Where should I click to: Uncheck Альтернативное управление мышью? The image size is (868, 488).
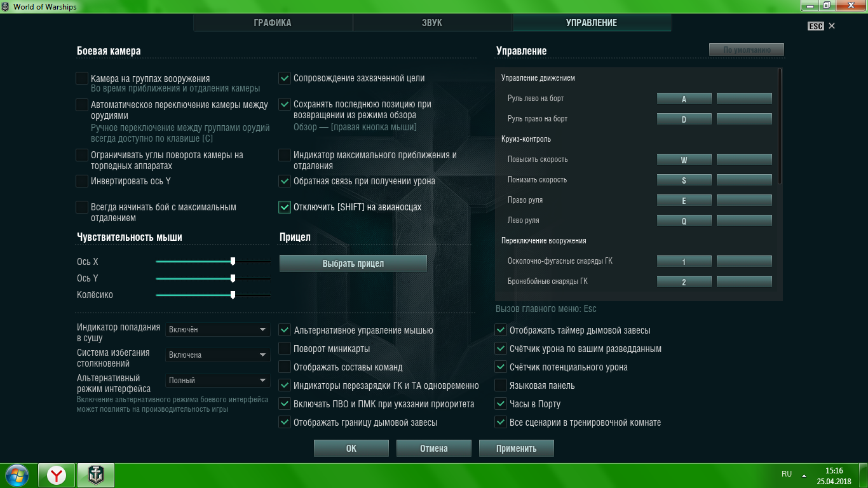click(285, 330)
